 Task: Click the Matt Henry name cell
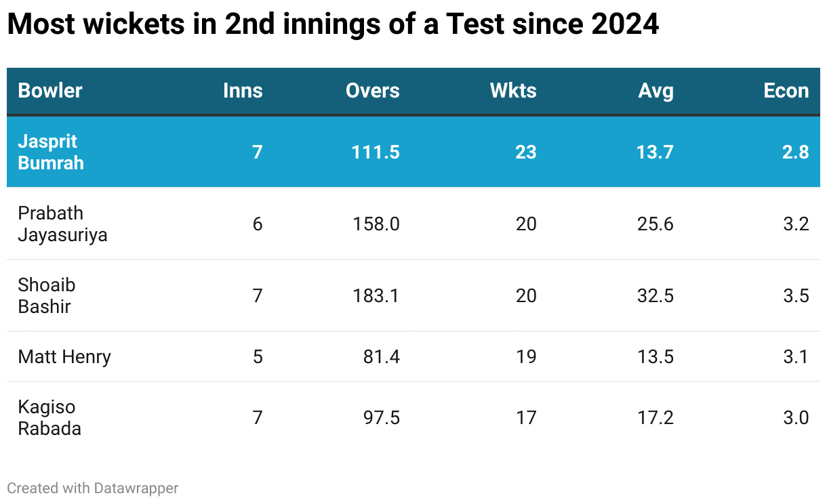click(64, 356)
